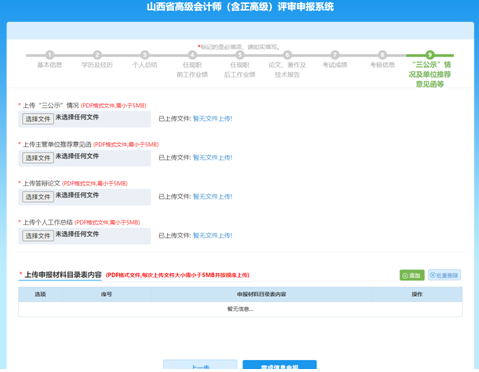This screenshot has width=479, height=372.
Task: Click the 暂无信息 empty table row
Action: (x=240, y=309)
